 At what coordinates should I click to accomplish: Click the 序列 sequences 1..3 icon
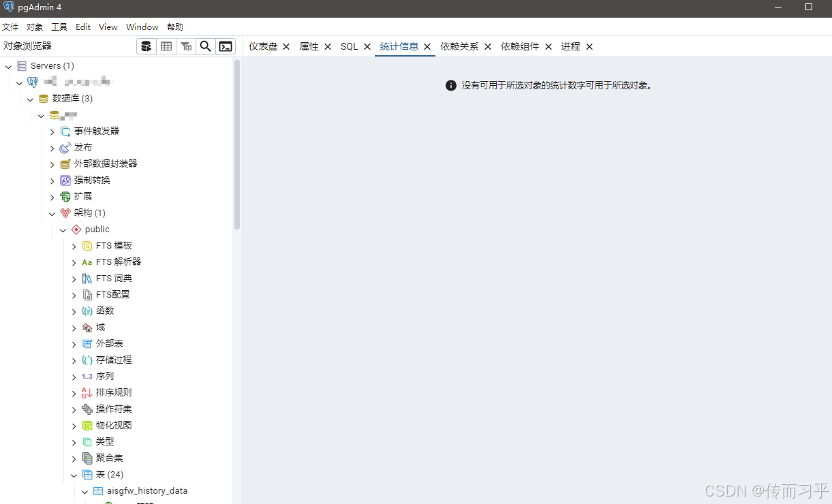click(87, 377)
